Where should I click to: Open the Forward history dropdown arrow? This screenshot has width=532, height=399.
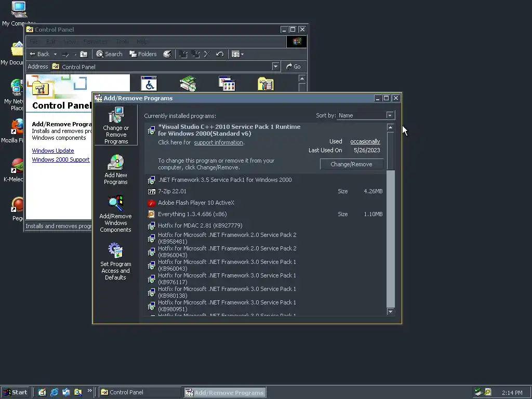pos(75,54)
